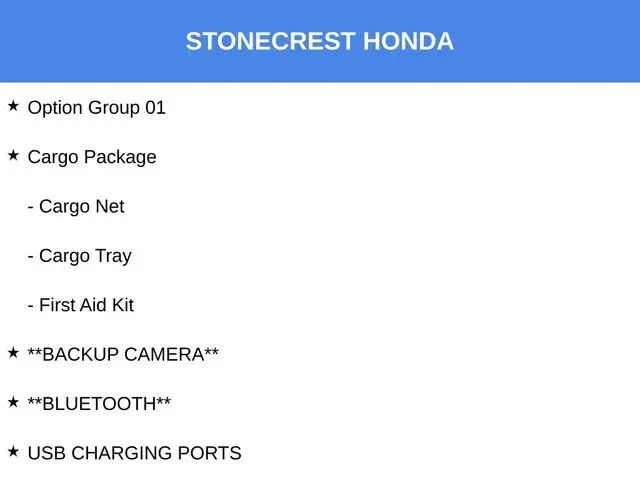Click the word HONDA in the banner
Image resolution: width=640 pixels, height=480 pixels.
point(408,41)
